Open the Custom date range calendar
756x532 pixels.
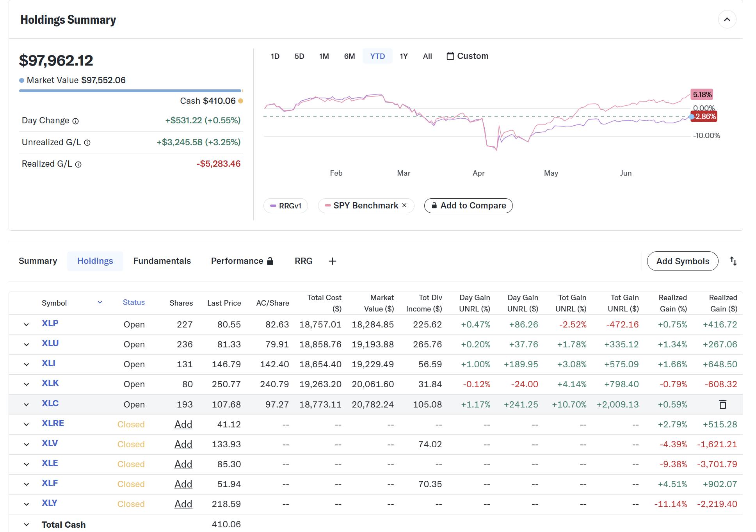(467, 56)
